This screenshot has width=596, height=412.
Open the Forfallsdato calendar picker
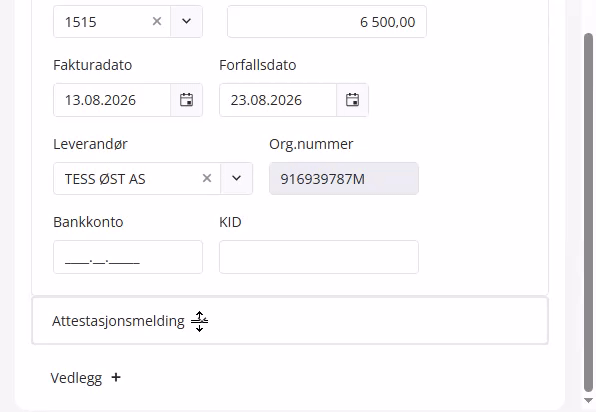click(x=352, y=100)
